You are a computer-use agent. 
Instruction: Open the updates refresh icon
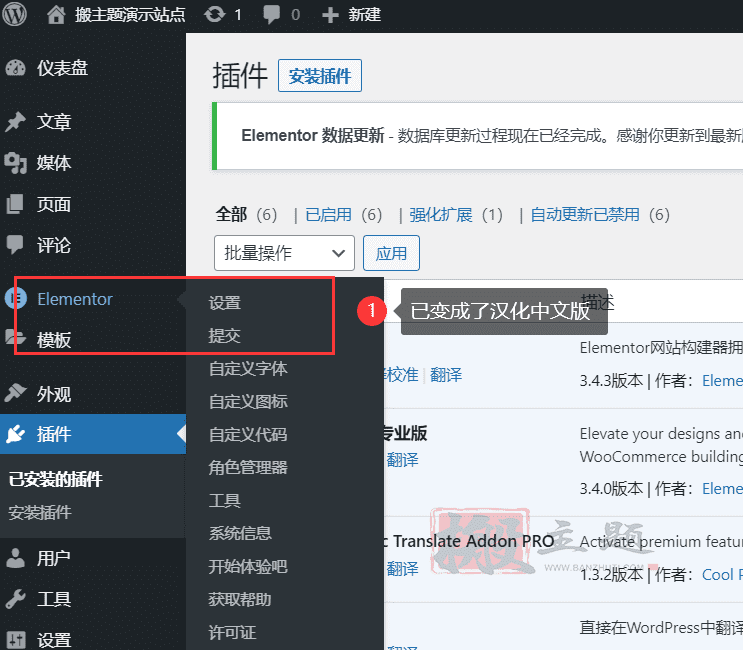pyautogui.click(x=215, y=15)
